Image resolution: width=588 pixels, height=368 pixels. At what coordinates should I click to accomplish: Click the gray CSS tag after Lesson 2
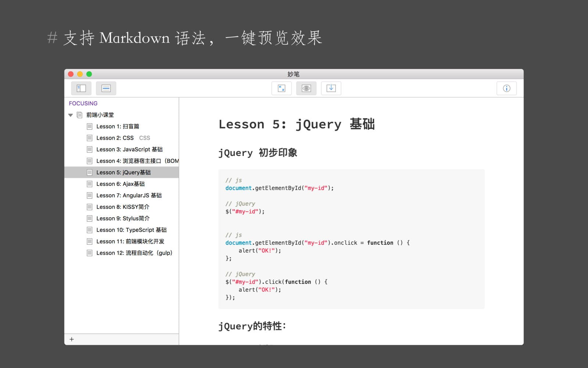point(144,138)
